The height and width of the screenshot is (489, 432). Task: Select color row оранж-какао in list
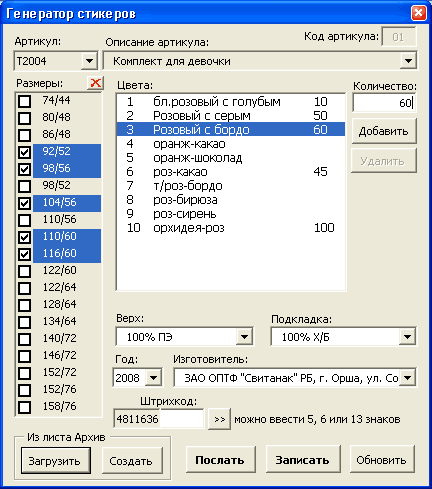pyautogui.click(x=231, y=144)
